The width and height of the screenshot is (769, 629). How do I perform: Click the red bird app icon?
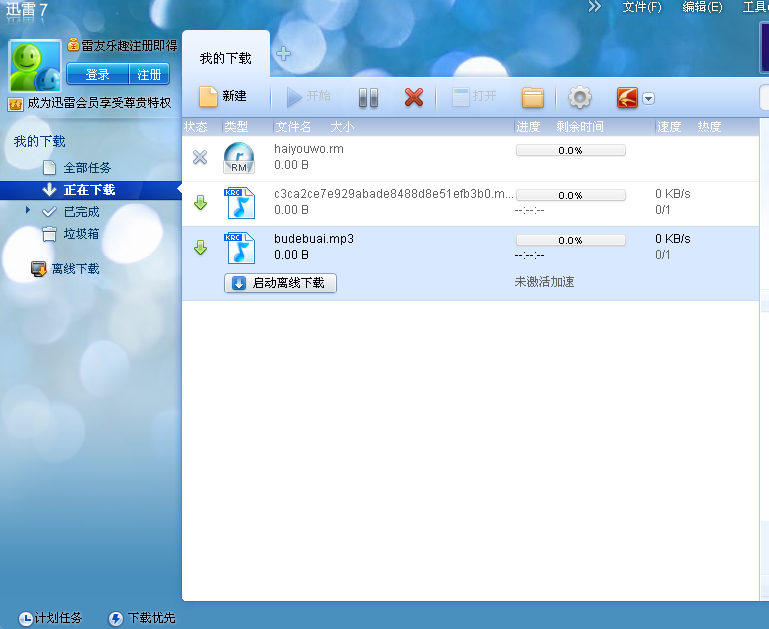[627, 98]
